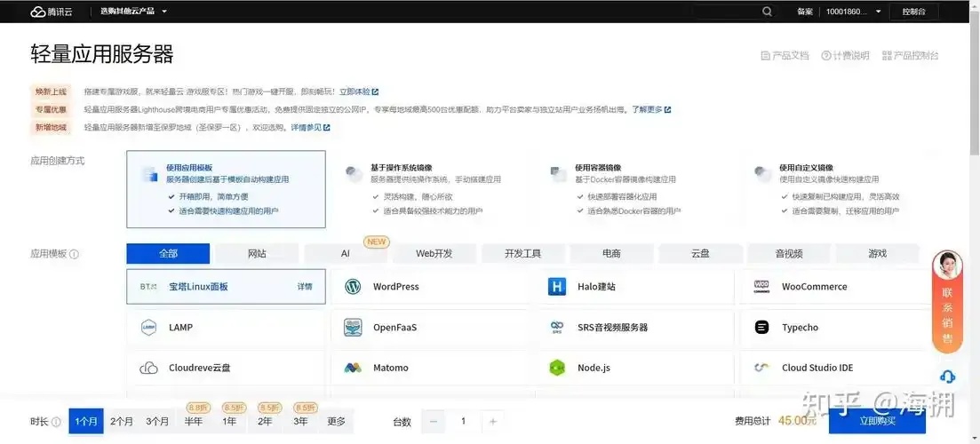
Task: Switch to the 电商 template tab
Action: (612, 254)
